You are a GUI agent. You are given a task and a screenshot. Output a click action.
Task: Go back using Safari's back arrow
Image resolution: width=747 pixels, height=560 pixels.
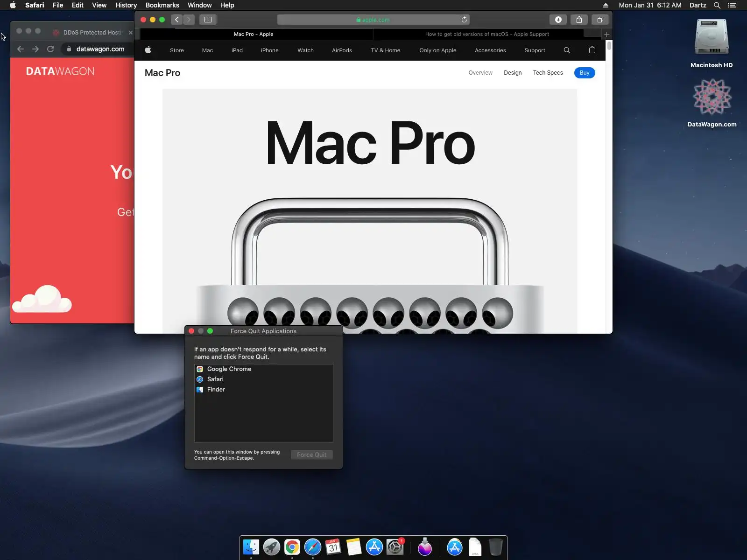176,20
